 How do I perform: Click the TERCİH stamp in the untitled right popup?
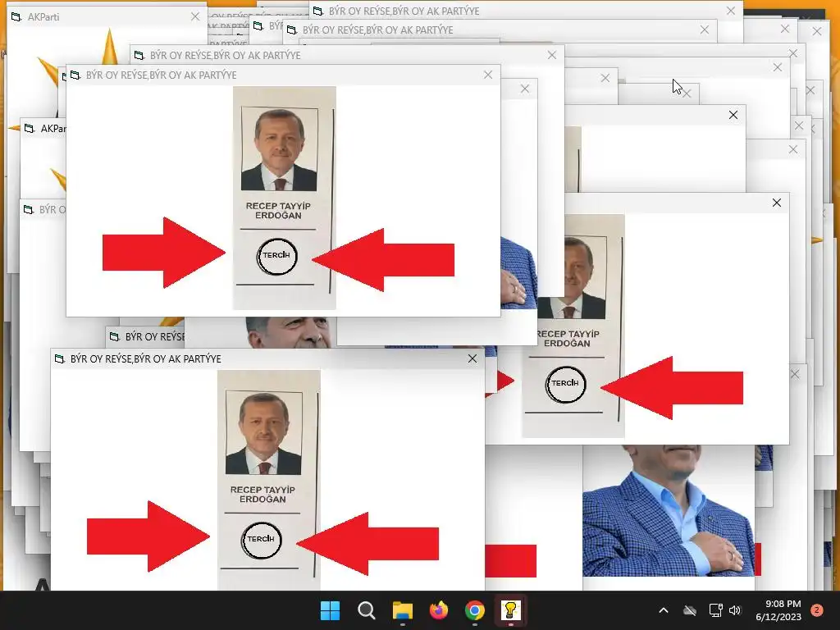click(566, 384)
